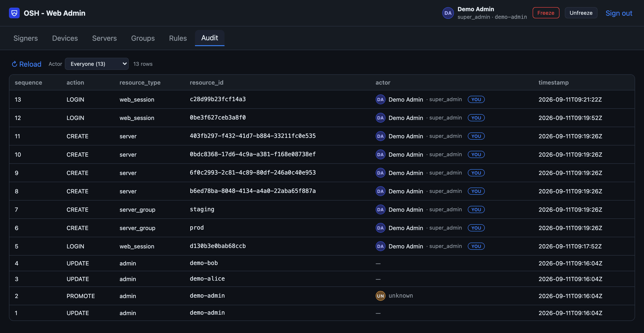Click the 13 rows count label
This screenshot has width=644, height=333.
pyautogui.click(x=143, y=64)
